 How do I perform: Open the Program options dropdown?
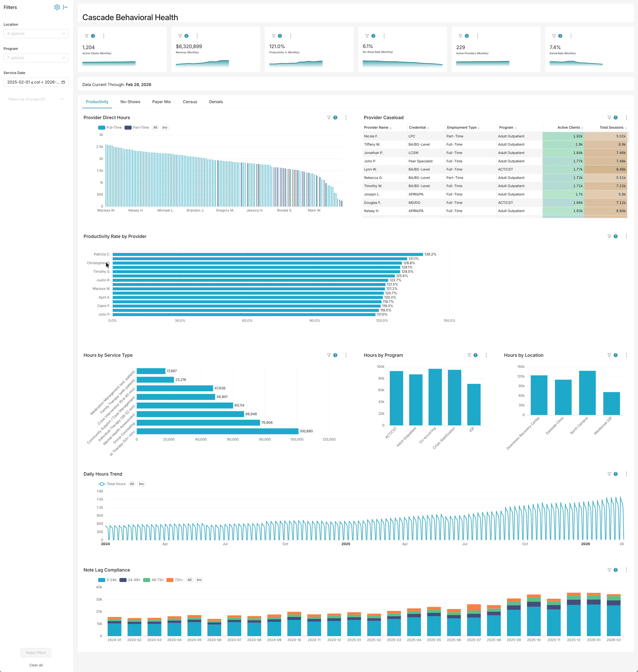coord(36,57)
